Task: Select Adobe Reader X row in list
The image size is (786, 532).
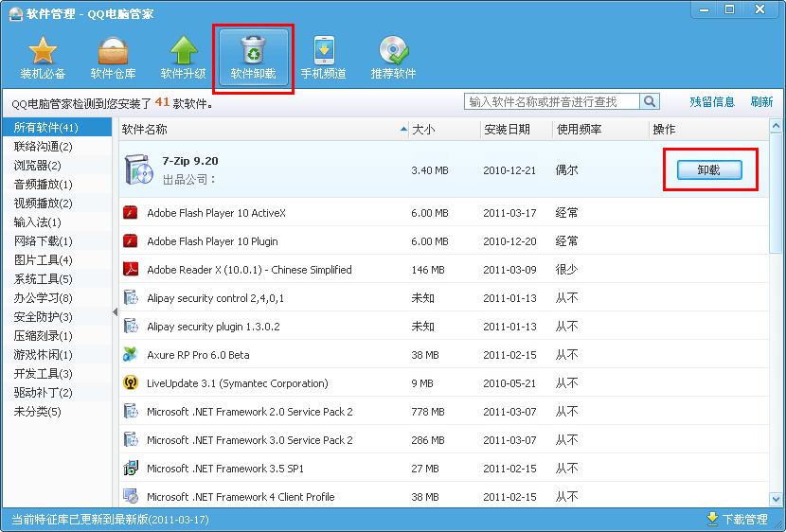Action: 249,270
